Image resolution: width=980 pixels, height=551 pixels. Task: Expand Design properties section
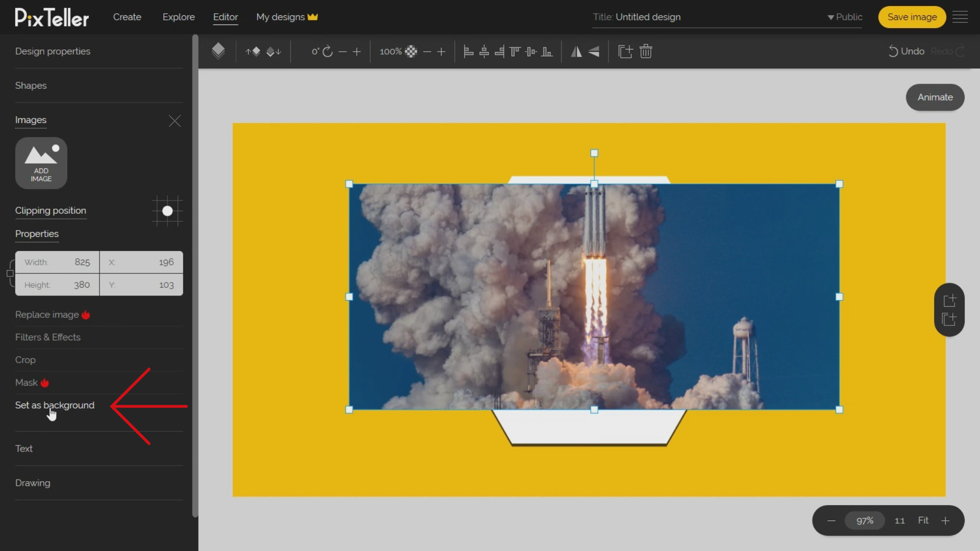tap(53, 51)
